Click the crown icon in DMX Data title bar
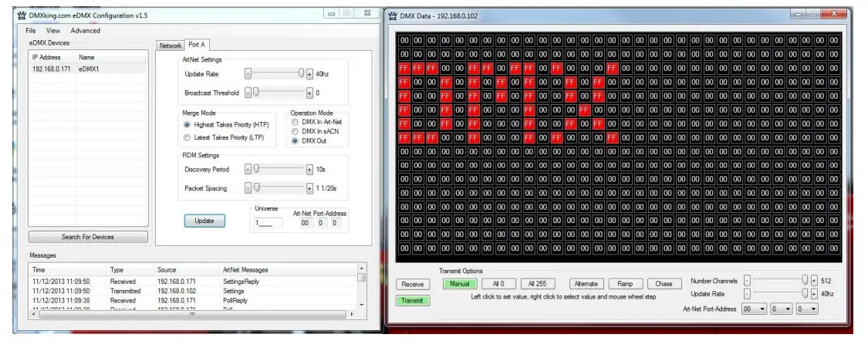Screen dimensions: 868x341 tap(393, 15)
